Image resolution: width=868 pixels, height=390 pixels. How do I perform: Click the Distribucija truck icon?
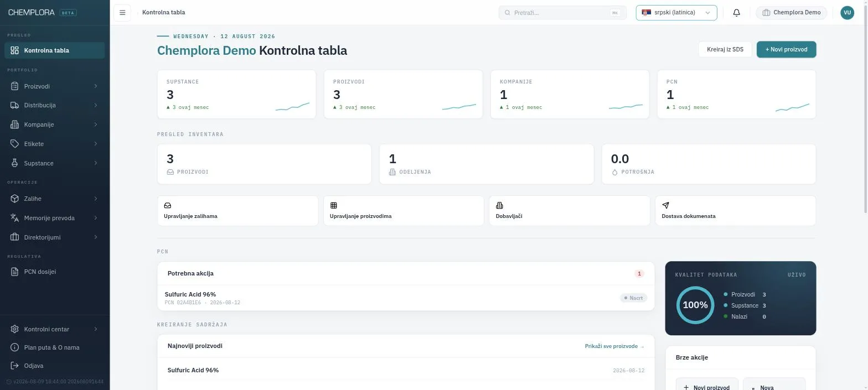click(x=15, y=105)
